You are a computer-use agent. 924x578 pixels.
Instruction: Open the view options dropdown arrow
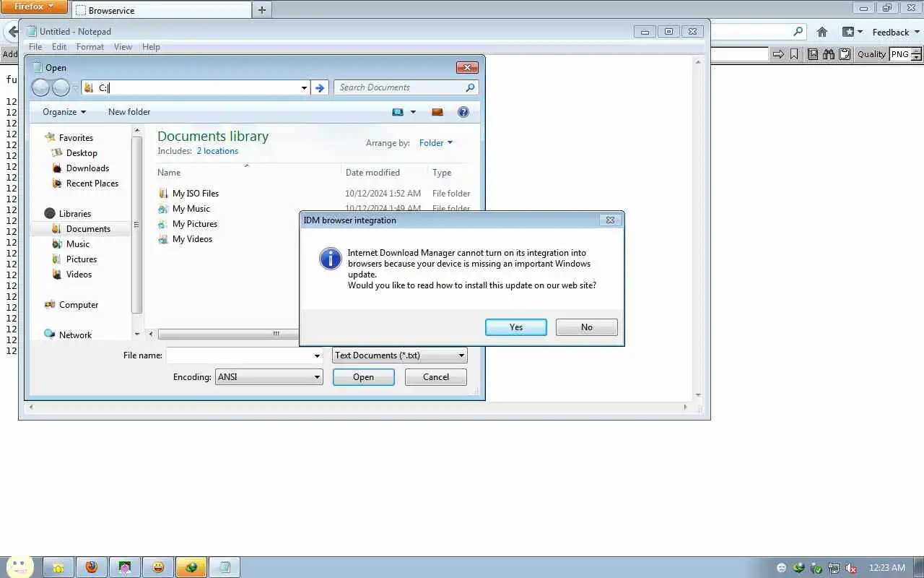413,112
